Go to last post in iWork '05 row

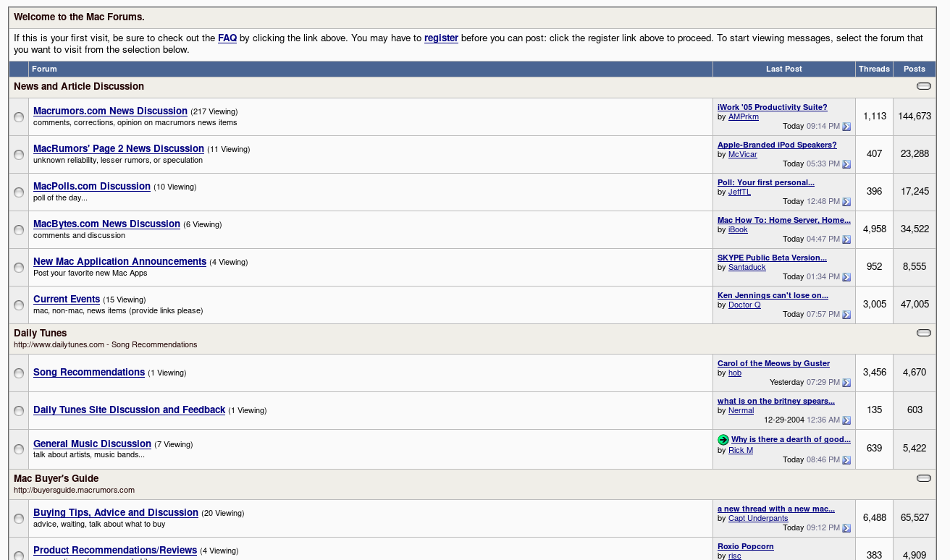[846, 127]
